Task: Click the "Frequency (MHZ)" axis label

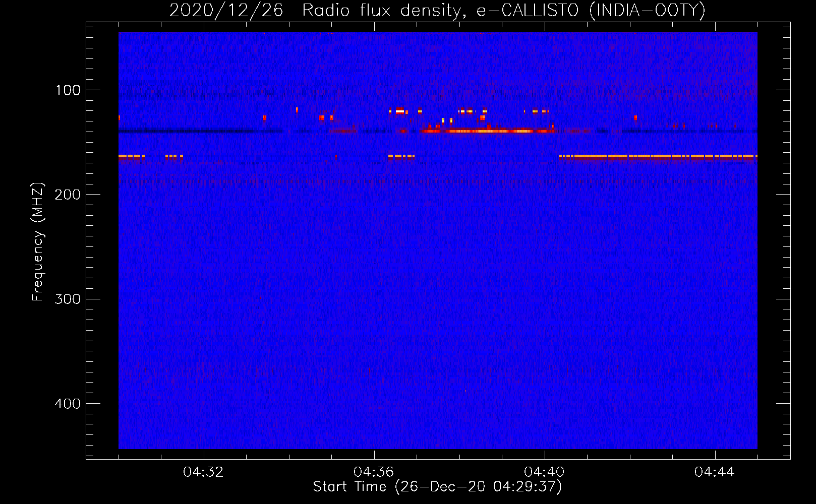Action: [38, 242]
